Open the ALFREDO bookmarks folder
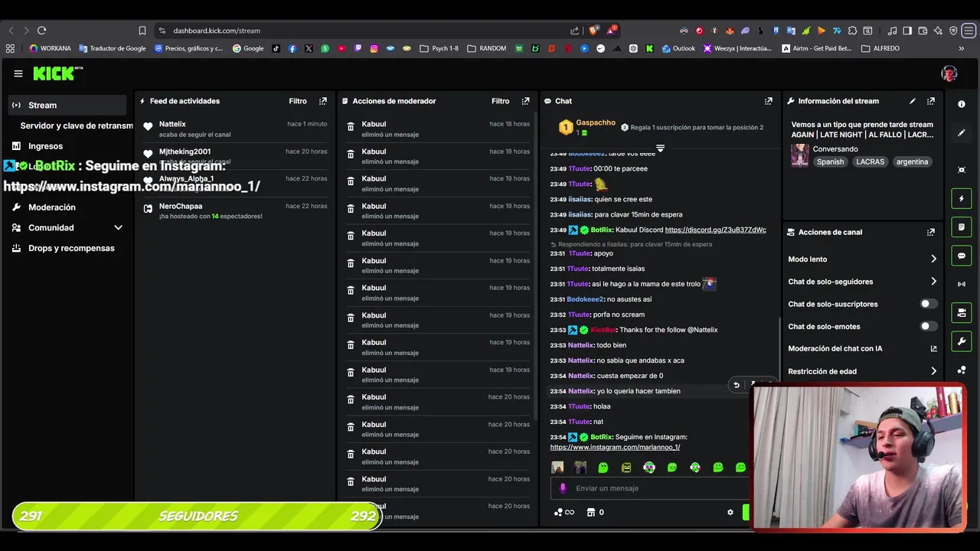Image resolution: width=980 pixels, height=551 pixels. tap(880, 48)
